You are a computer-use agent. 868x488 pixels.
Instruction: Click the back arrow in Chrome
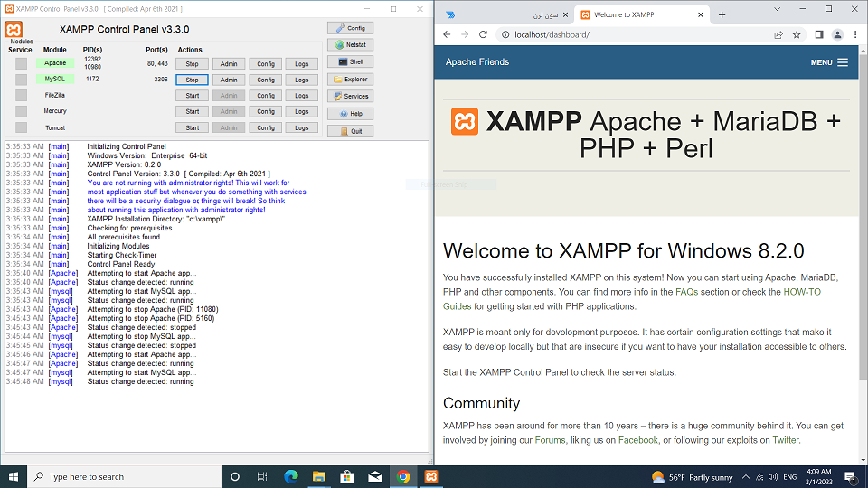click(447, 34)
